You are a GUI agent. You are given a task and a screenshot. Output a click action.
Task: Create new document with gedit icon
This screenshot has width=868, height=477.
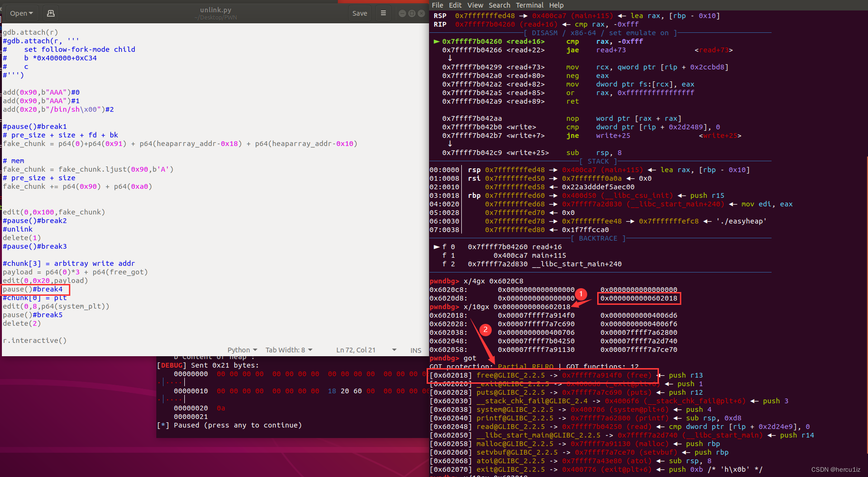pyautogui.click(x=51, y=13)
